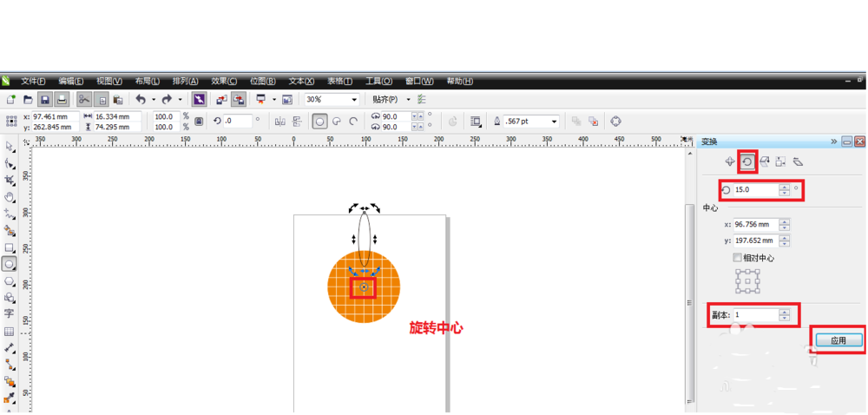The width and height of the screenshot is (868, 415).
Task: Open the Scale and Mirror transform icon
Action: 764,162
